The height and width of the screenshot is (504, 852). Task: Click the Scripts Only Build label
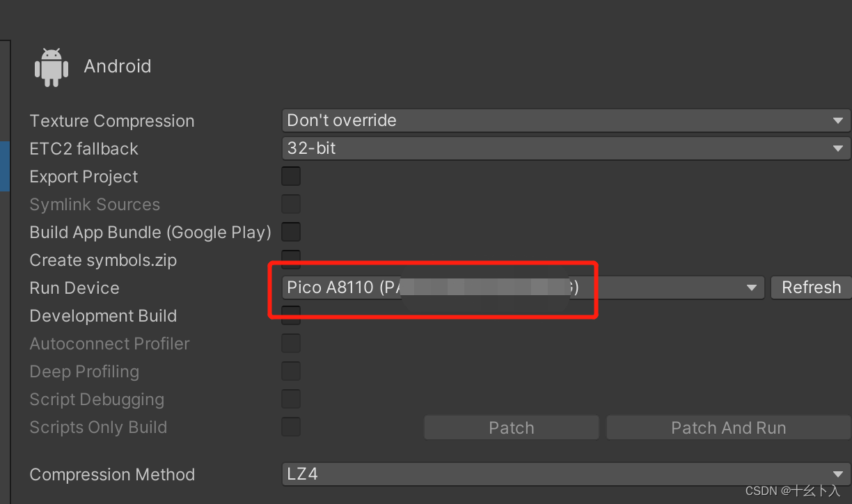coord(98,427)
